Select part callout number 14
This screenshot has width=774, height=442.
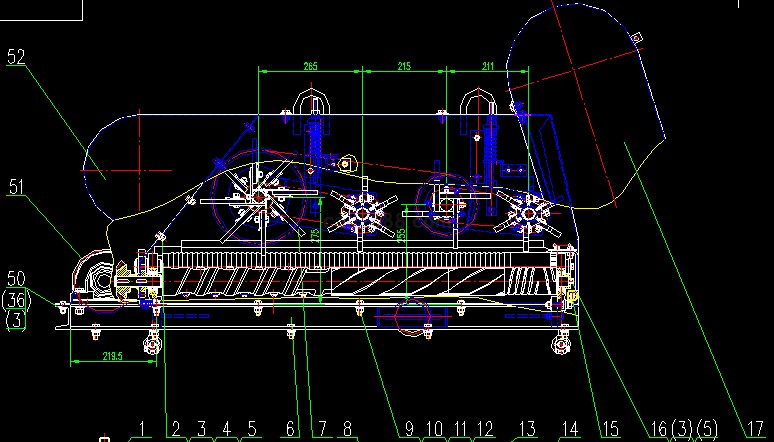click(569, 429)
